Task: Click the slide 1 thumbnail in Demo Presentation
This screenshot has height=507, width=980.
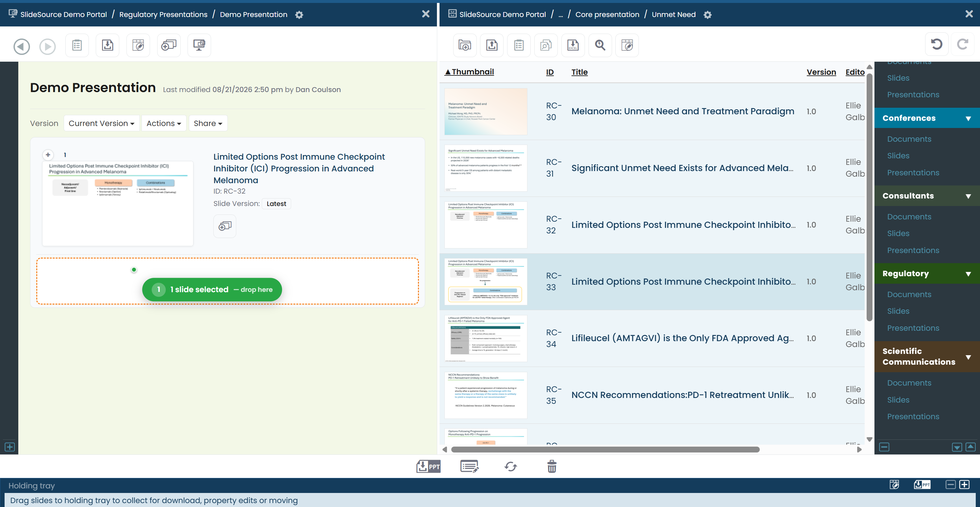Action: click(x=118, y=203)
